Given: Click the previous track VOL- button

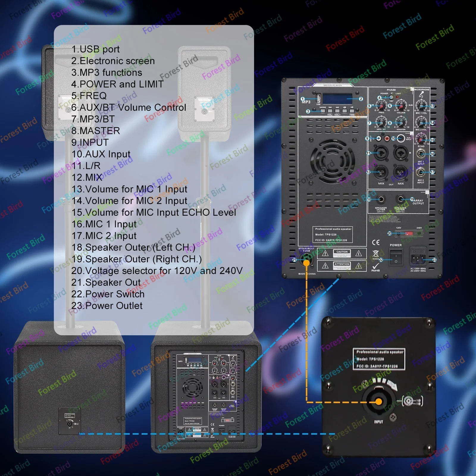Looking at the screenshot, I should (x=330, y=111).
